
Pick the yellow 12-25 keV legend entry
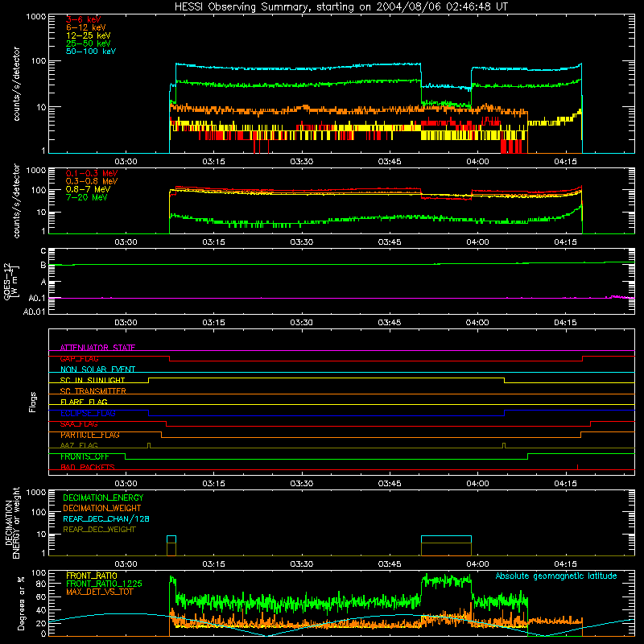tap(89, 35)
